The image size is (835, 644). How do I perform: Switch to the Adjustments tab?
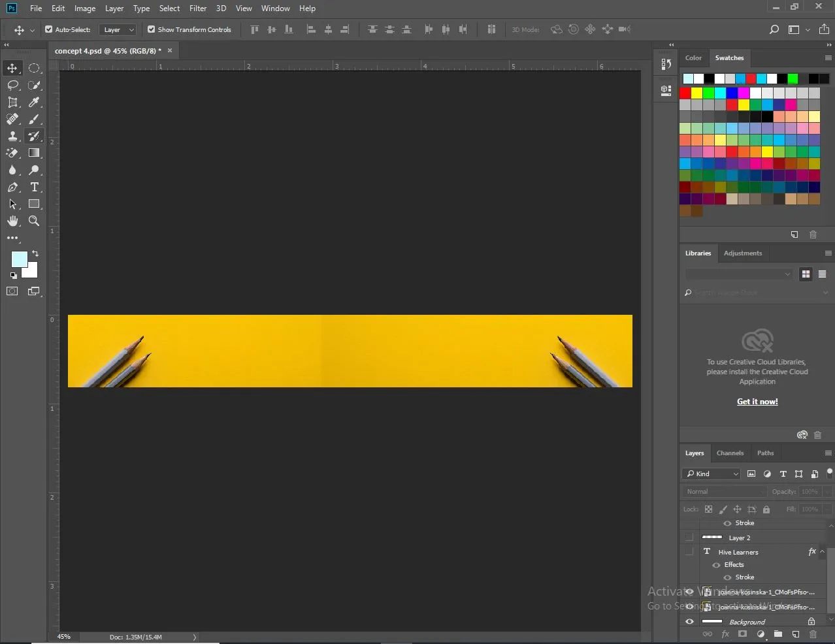coord(743,253)
